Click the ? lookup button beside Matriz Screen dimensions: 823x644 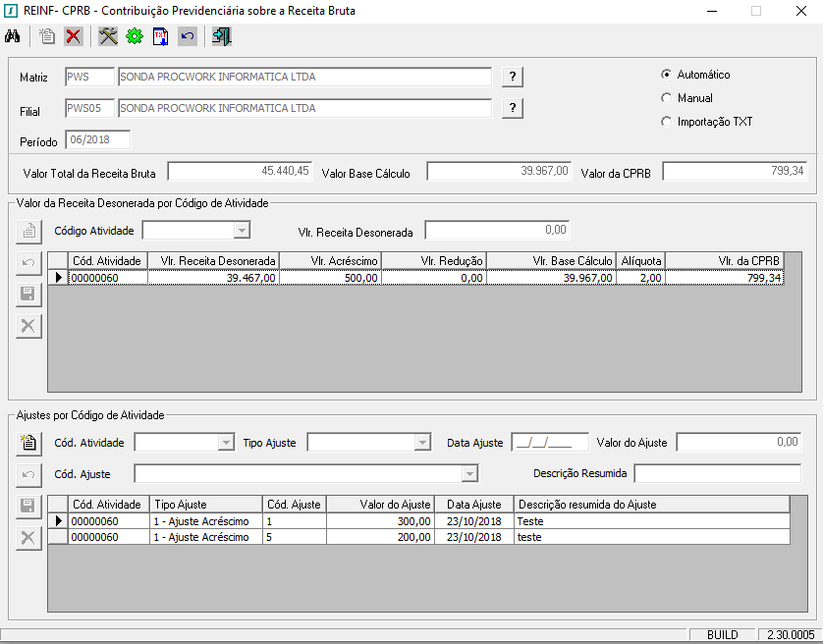click(x=512, y=78)
